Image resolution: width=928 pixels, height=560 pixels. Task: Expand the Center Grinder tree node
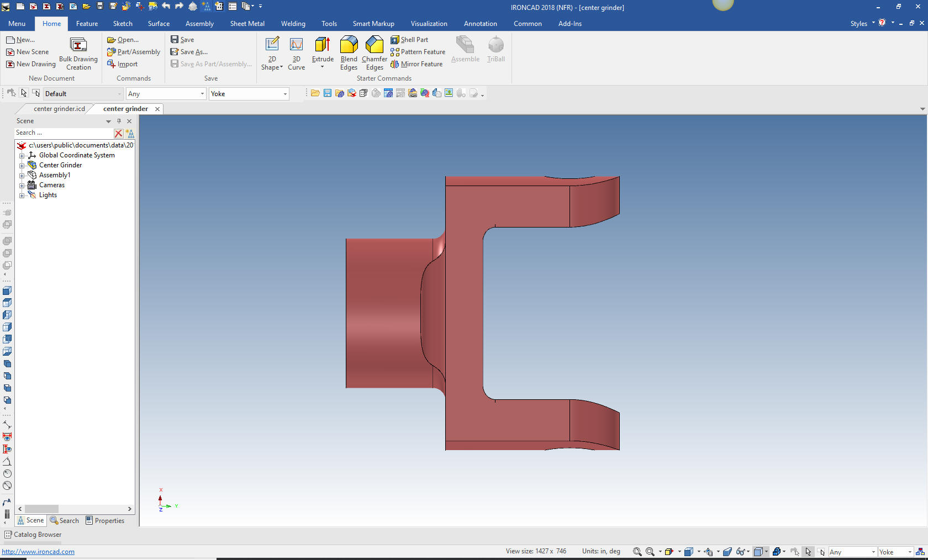[x=22, y=166]
